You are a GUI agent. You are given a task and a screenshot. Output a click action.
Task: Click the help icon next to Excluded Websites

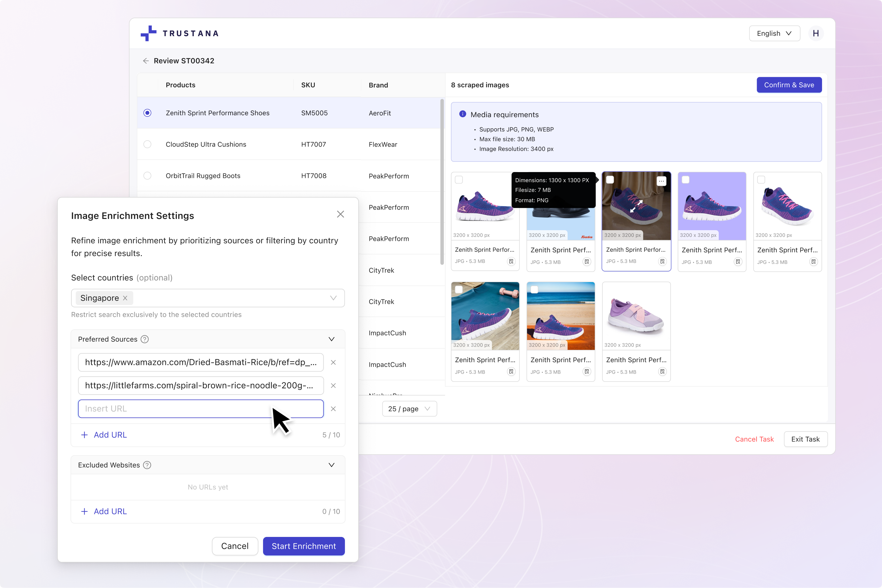point(147,465)
